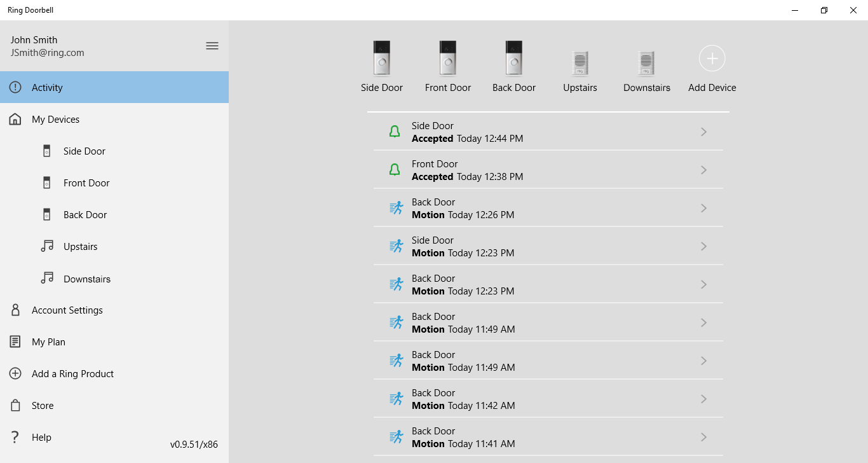Open the Store in sidebar
This screenshot has height=463, width=868.
(114, 405)
